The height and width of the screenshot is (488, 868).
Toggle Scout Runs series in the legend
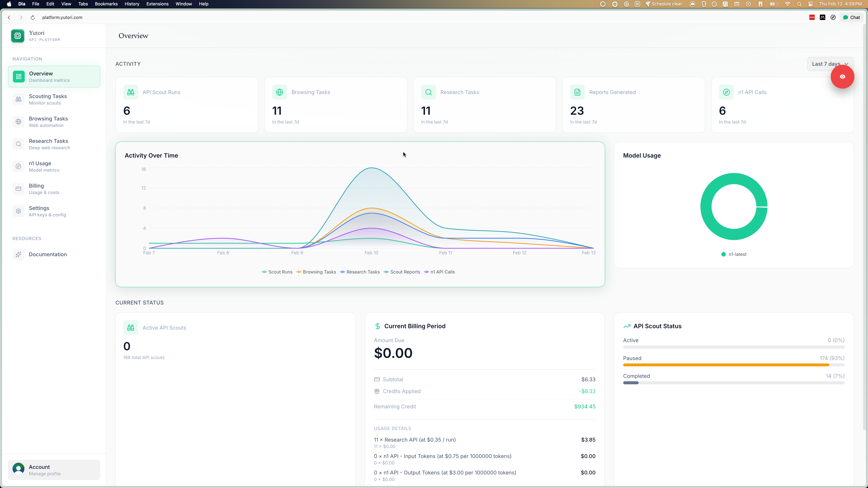click(277, 272)
